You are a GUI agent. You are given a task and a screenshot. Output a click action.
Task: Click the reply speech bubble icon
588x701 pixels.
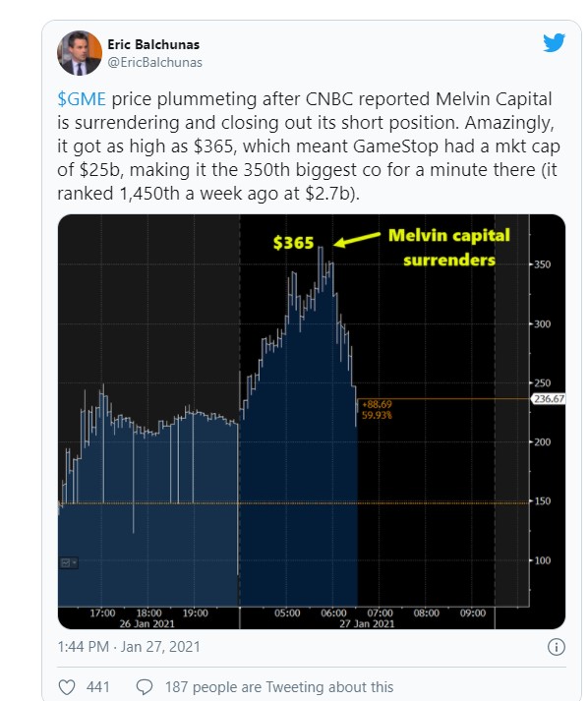point(145,686)
